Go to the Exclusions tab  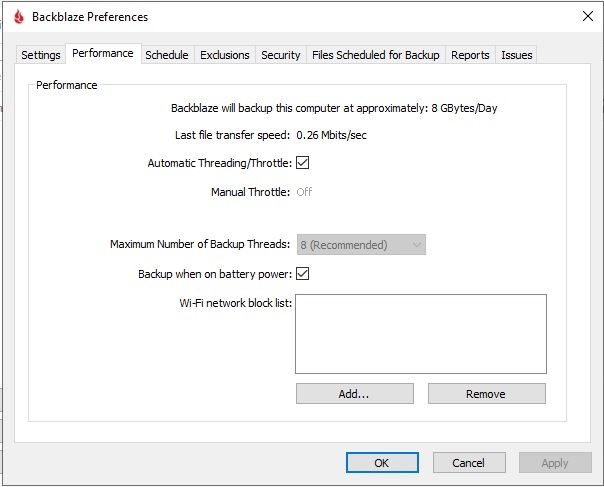click(225, 55)
